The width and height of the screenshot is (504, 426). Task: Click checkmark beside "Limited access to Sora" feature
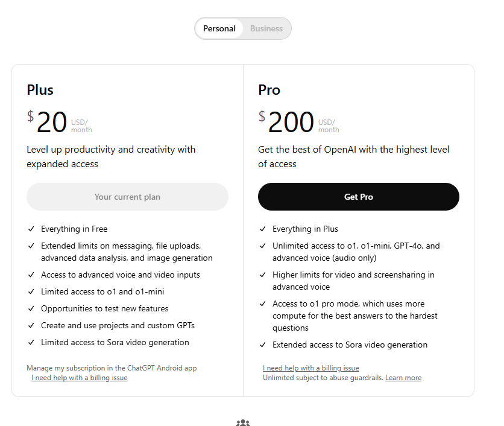point(31,343)
